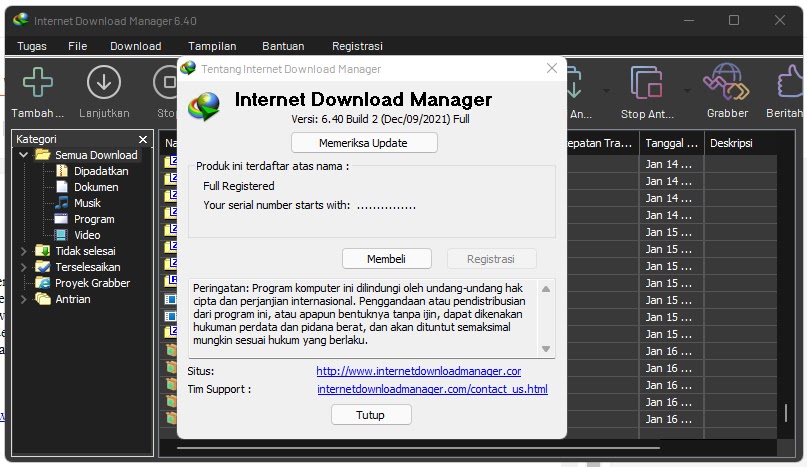
Task: Close the Tentang Internet Download Manager dialog
Action: (x=552, y=68)
